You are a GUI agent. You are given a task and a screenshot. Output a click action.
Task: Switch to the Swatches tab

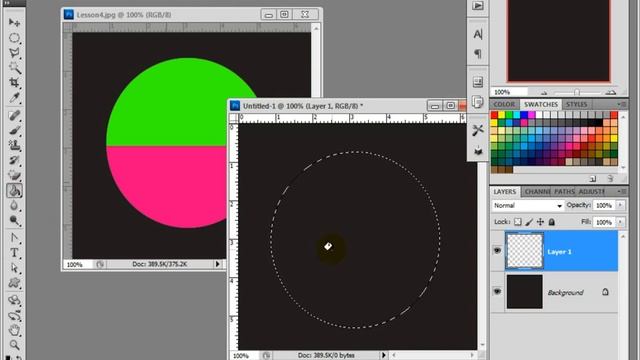tap(541, 104)
